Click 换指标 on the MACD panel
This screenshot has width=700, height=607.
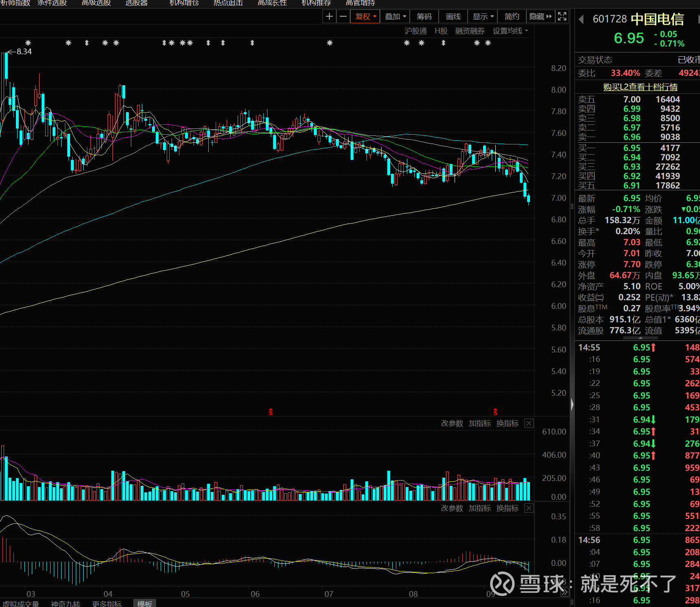[507, 508]
